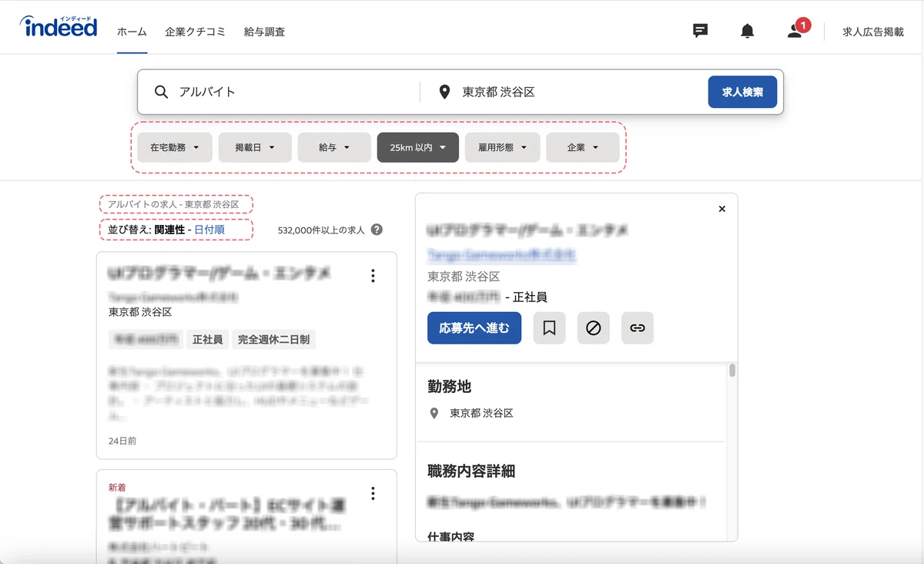924x564 pixels.
Task: Click the アルバイト keyword search field
Action: (x=293, y=92)
